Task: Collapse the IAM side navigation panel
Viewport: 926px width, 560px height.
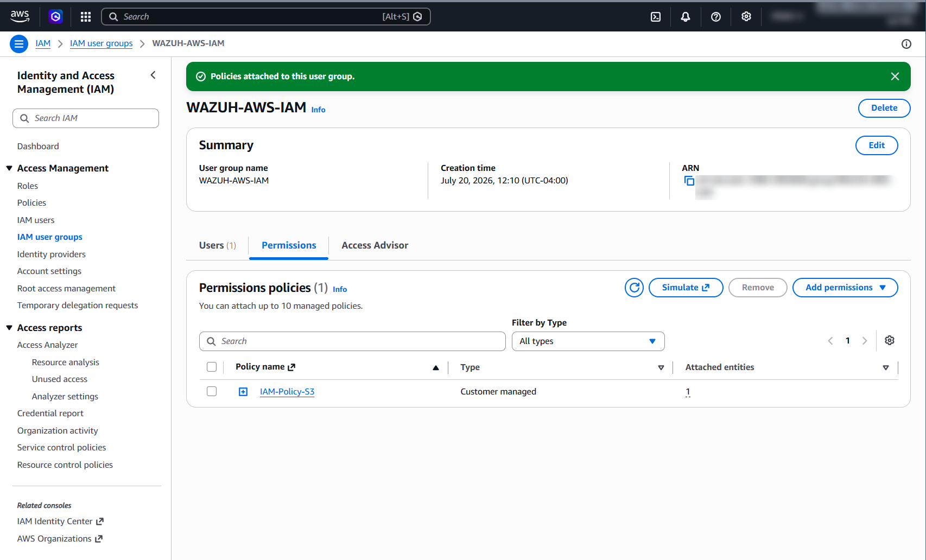Action: click(x=153, y=75)
